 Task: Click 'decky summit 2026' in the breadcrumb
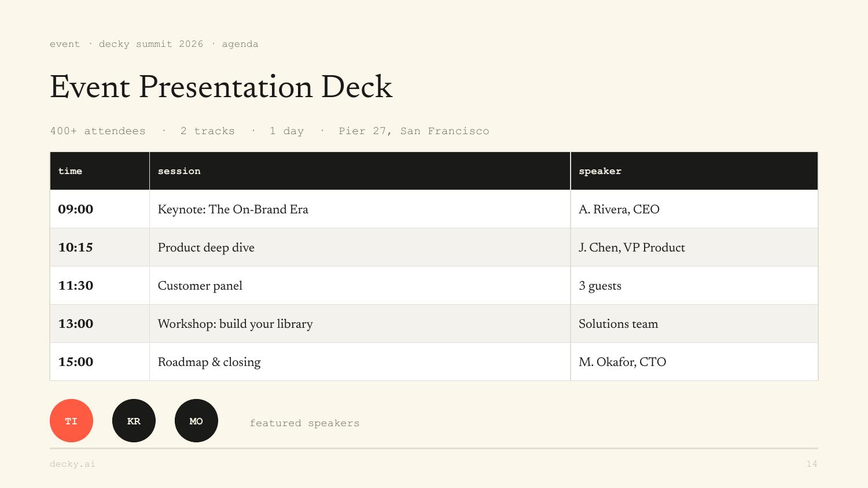pos(151,44)
